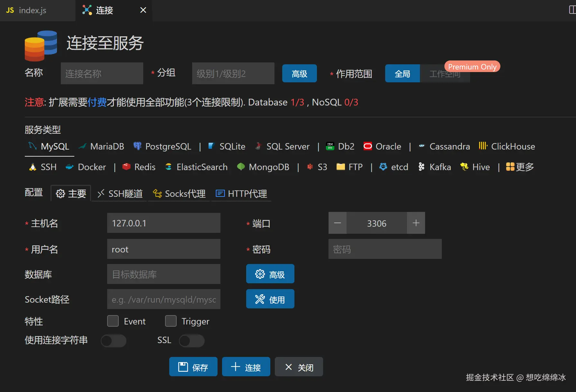
Task: Focus the Socket路径 input field
Action: pyautogui.click(x=164, y=299)
